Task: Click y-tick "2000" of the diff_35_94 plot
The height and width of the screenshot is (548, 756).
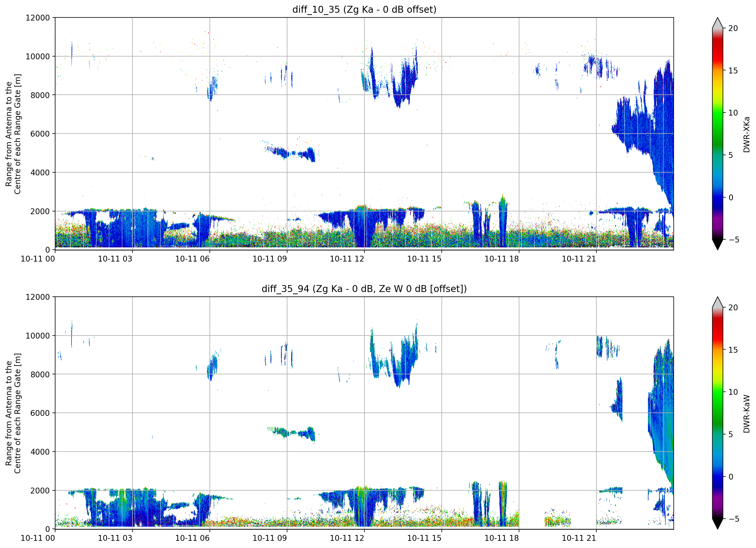Action: pos(40,491)
